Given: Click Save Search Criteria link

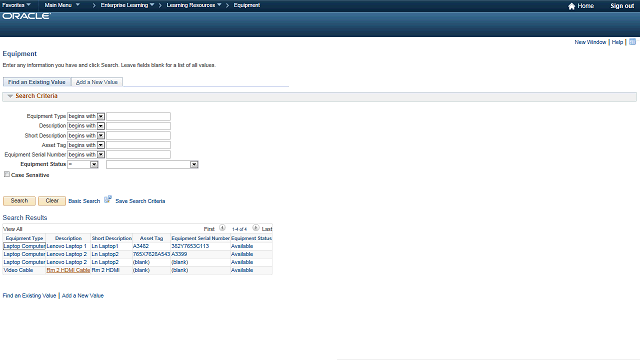Looking at the screenshot, I should pyautogui.click(x=140, y=201).
